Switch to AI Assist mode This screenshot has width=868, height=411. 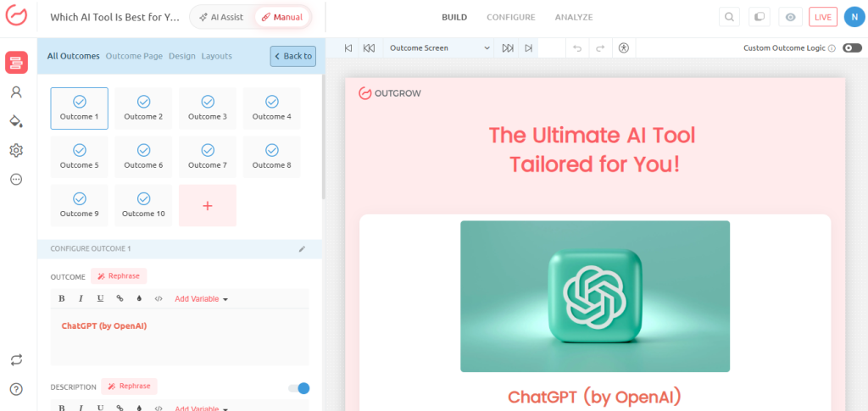point(221,17)
